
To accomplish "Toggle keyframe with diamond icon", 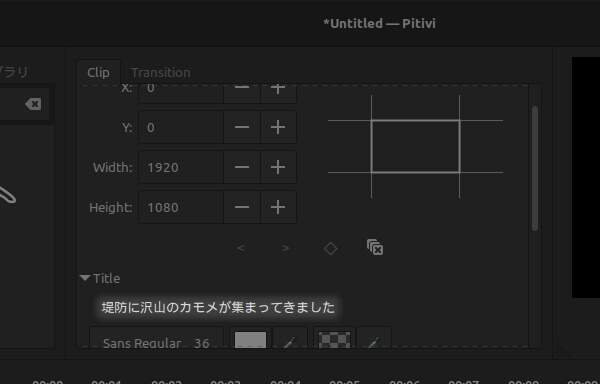I will tap(330, 248).
